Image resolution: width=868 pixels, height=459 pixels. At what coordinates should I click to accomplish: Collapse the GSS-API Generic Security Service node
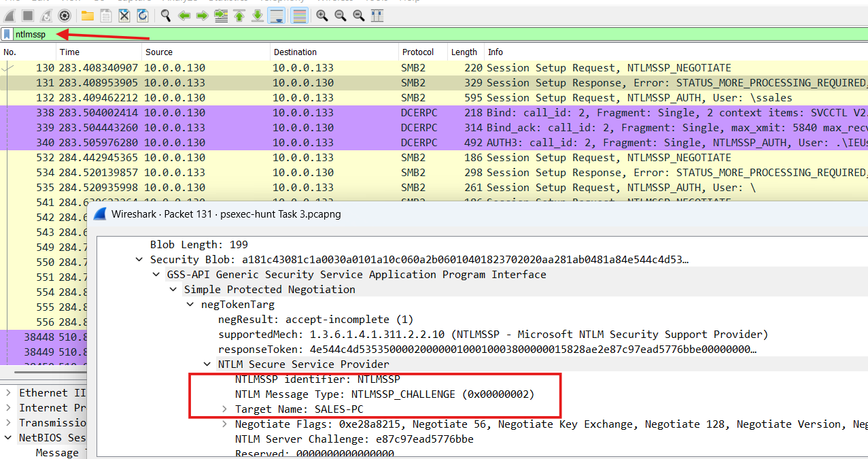point(156,275)
